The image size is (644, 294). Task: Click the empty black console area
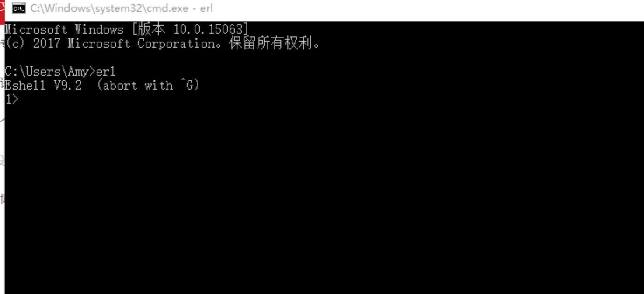pos(324,197)
